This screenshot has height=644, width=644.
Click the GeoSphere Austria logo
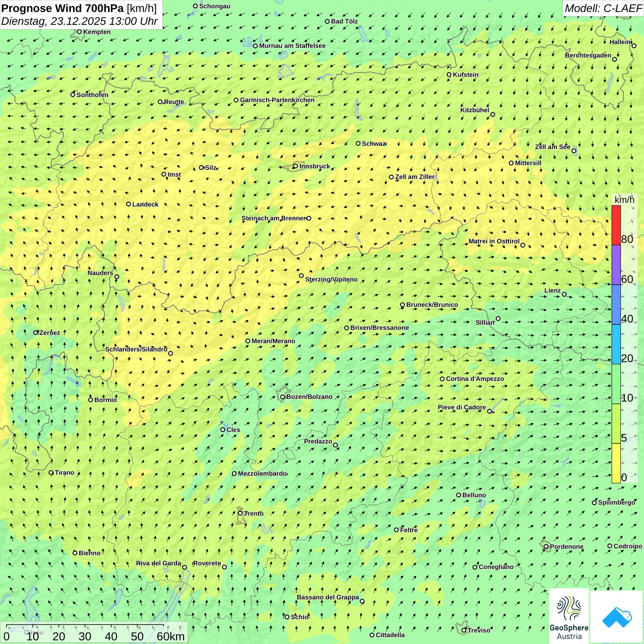tap(569, 616)
